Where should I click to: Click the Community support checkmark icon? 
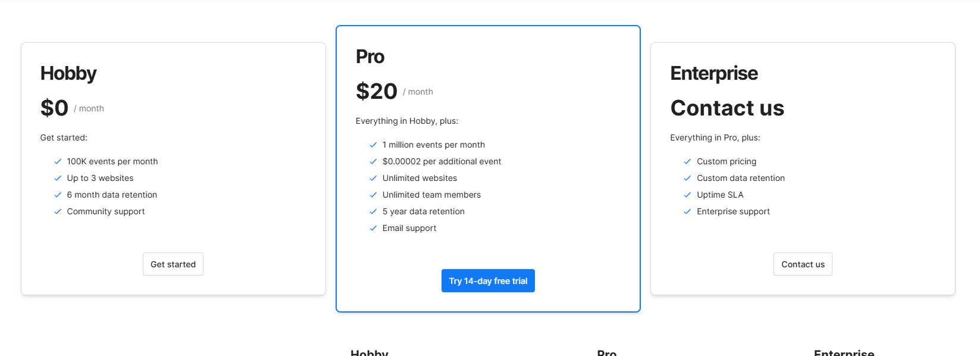coord(58,211)
